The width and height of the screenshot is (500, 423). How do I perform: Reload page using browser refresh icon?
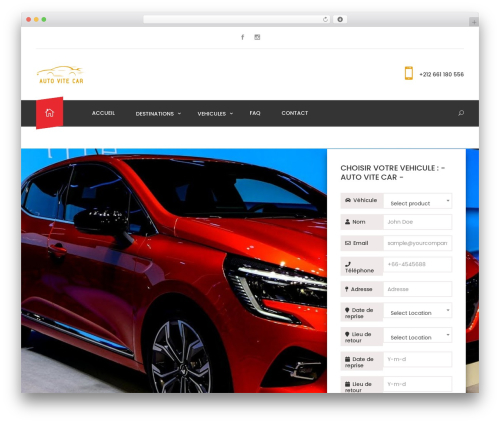(x=325, y=19)
